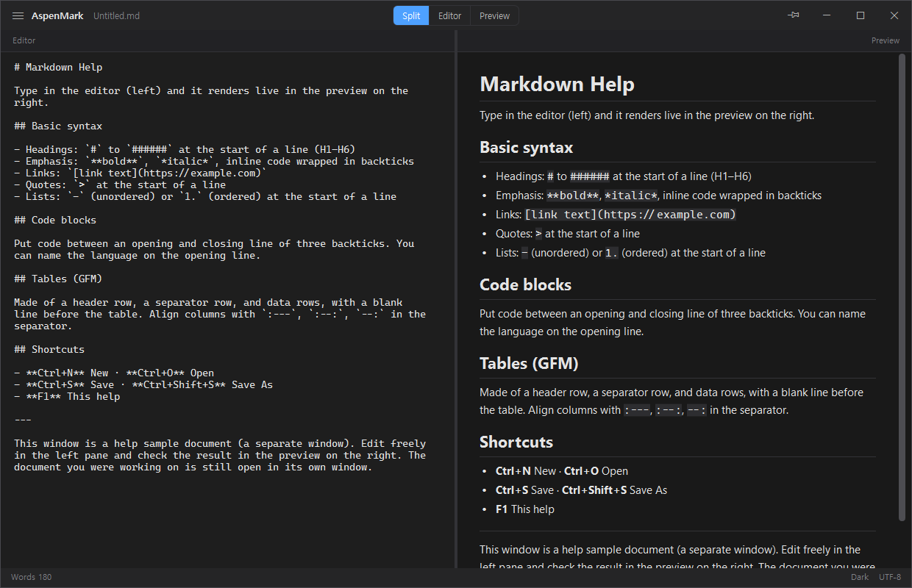Click the Words 180 counter in status bar
912x588 pixels.
32,577
